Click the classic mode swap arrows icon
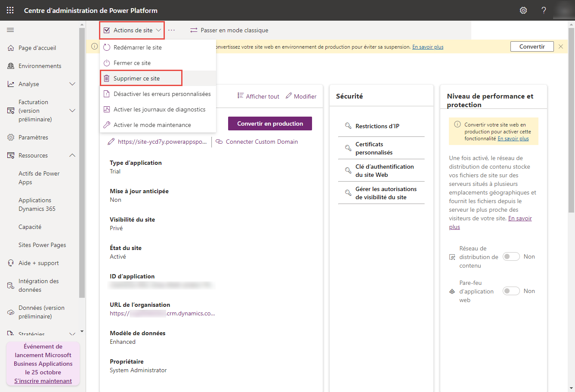Image resolution: width=575 pixels, height=392 pixels. [194, 30]
